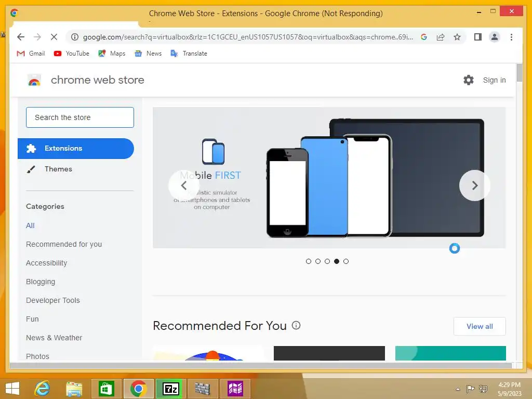Stop page loading with the X button
Image resolution: width=532 pixels, height=399 pixels.
click(x=54, y=37)
